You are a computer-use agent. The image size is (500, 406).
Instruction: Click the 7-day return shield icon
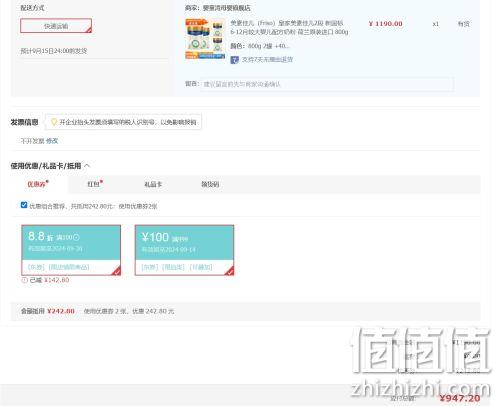235,60
